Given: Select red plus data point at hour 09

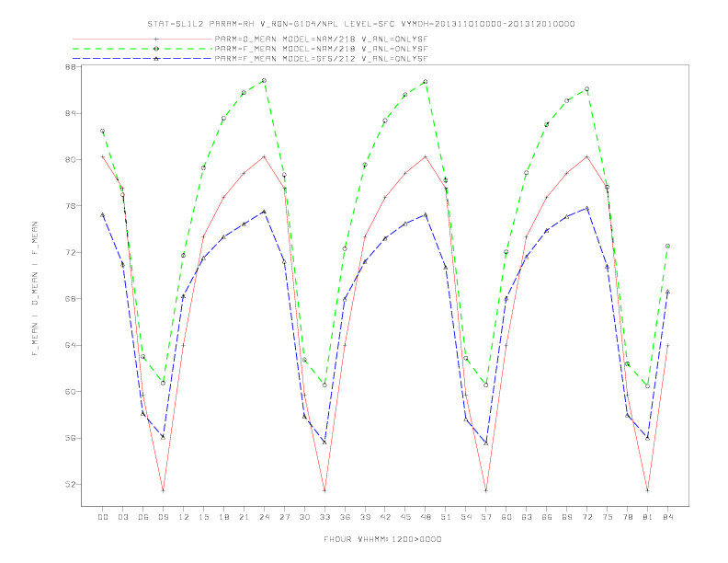Looking at the screenshot, I should pos(163,490).
